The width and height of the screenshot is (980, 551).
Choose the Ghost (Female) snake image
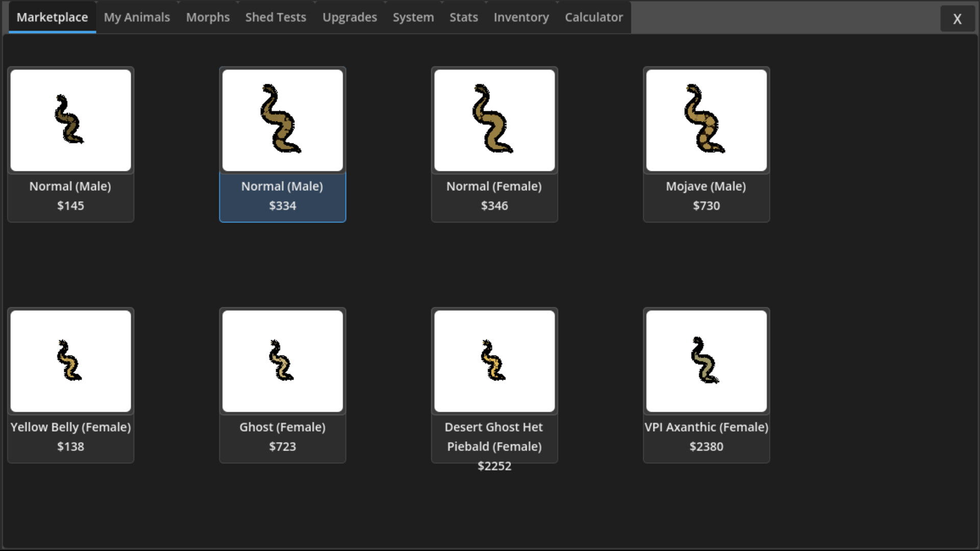tap(282, 361)
